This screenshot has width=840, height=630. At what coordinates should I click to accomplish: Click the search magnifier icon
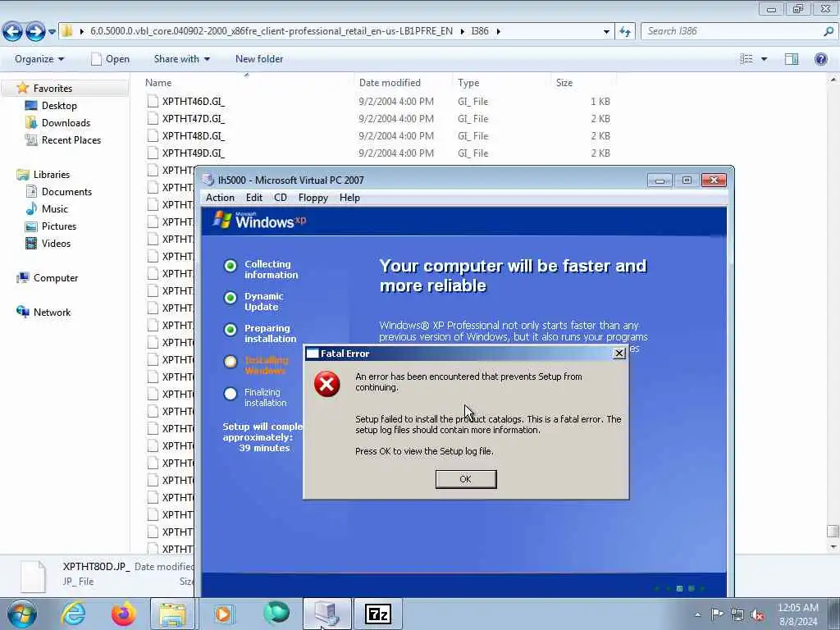[x=829, y=31]
